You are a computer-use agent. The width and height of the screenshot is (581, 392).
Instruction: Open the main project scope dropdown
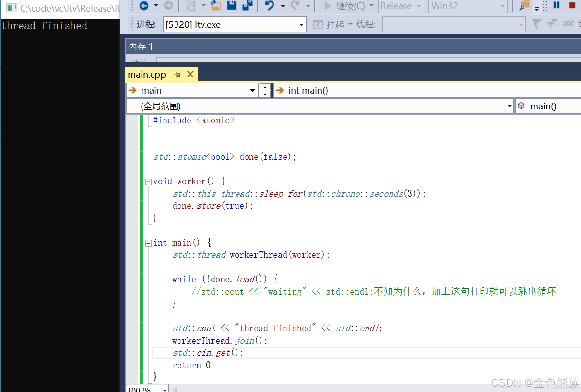click(x=192, y=90)
